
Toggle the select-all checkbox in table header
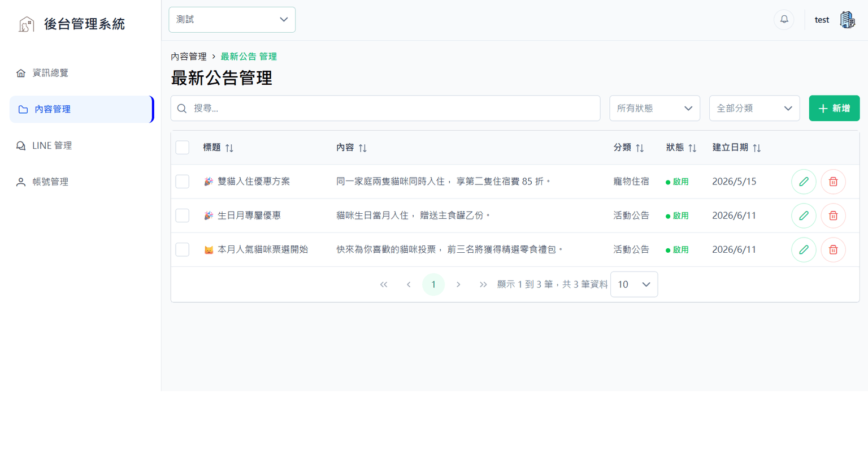(x=183, y=148)
